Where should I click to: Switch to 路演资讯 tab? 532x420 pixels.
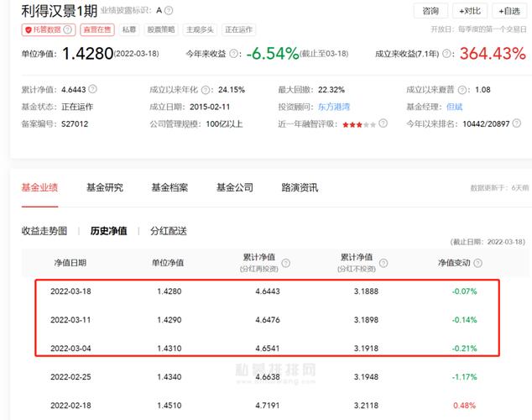(x=300, y=187)
